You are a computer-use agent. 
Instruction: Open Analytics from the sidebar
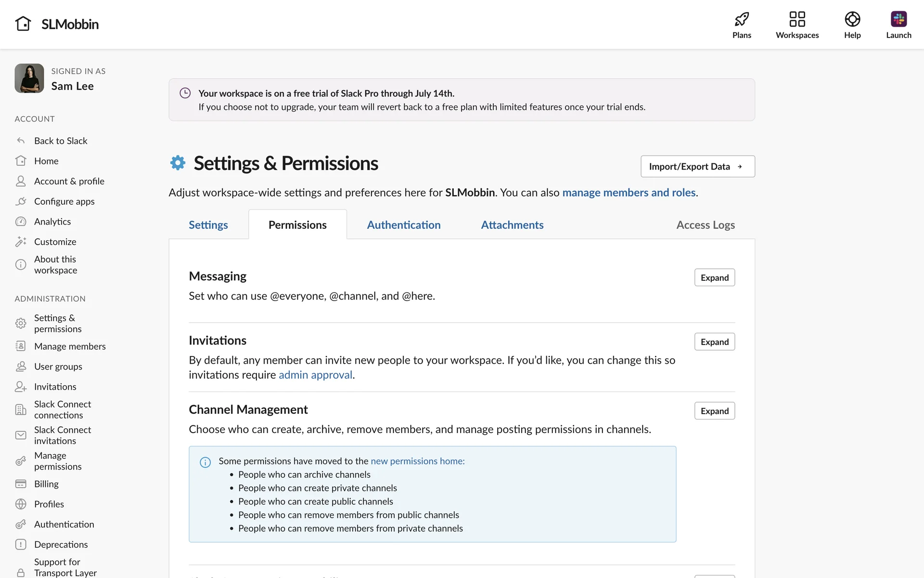52,222
